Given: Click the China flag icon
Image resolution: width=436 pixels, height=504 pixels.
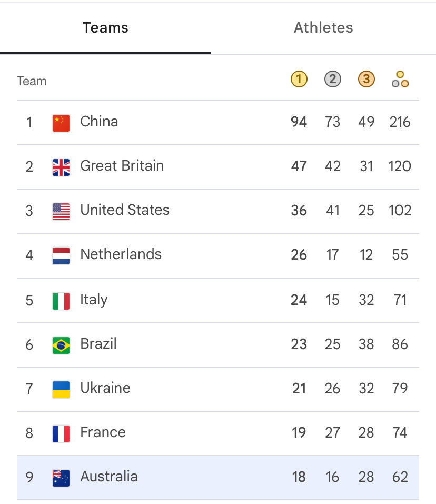Looking at the screenshot, I should click(61, 123).
